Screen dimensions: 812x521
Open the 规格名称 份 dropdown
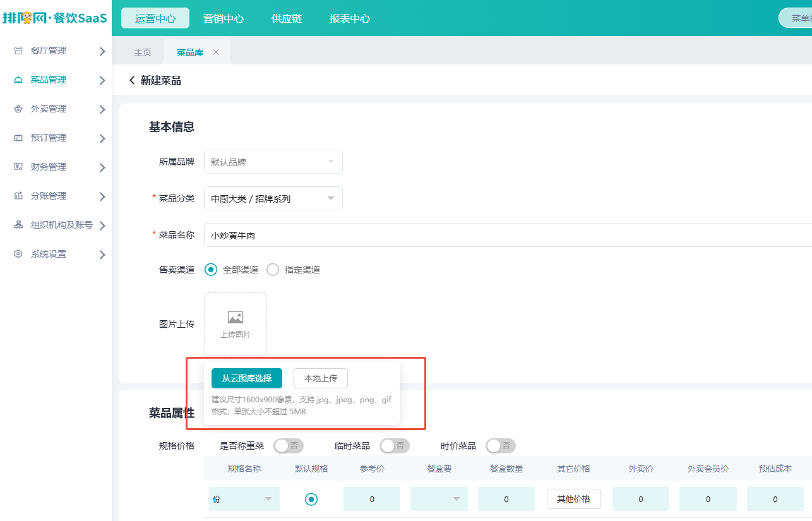[x=244, y=499]
